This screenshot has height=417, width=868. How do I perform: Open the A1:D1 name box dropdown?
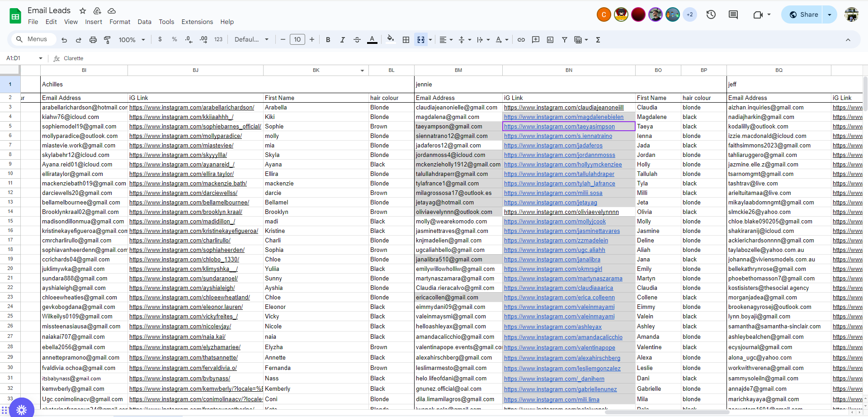pos(41,58)
